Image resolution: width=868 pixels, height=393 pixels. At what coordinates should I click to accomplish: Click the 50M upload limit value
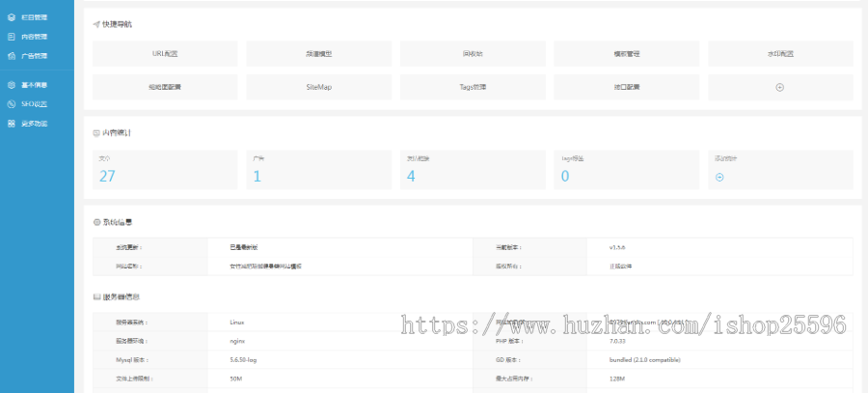[236, 379]
